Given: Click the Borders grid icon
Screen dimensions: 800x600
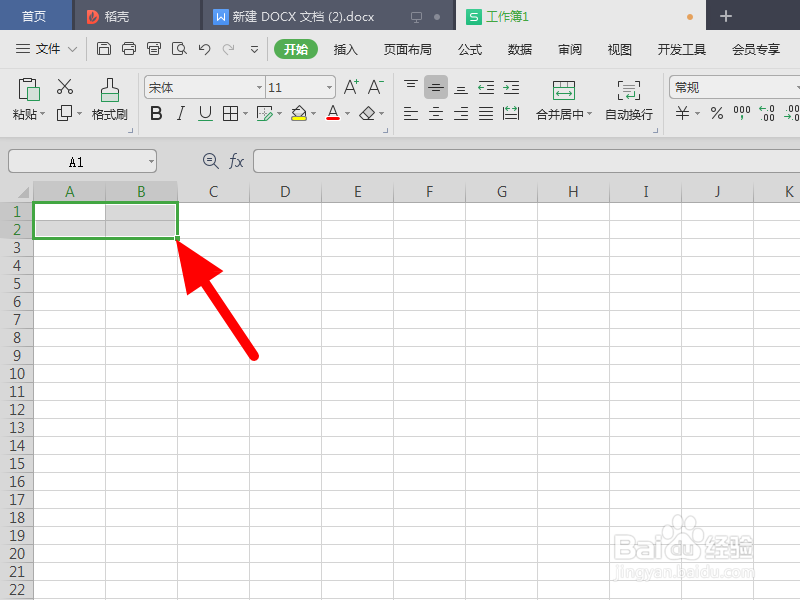Looking at the screenshot, I should [x=230, y=113].
